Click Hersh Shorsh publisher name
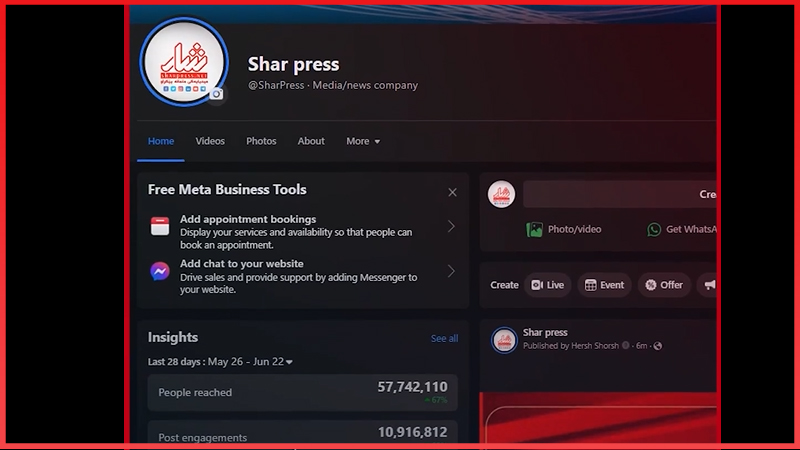Image resolution: width=800 pixels, height=450 pixels. click(x=595, y=346)
